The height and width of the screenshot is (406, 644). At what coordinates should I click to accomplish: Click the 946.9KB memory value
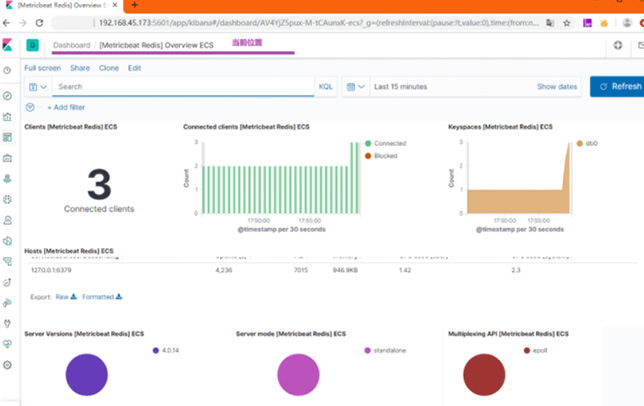click(x=345, y=270)
